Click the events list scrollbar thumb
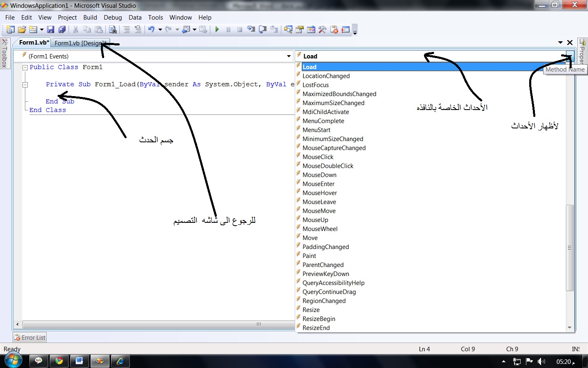This screenshot has height=368, width=588. click(570, 248)
